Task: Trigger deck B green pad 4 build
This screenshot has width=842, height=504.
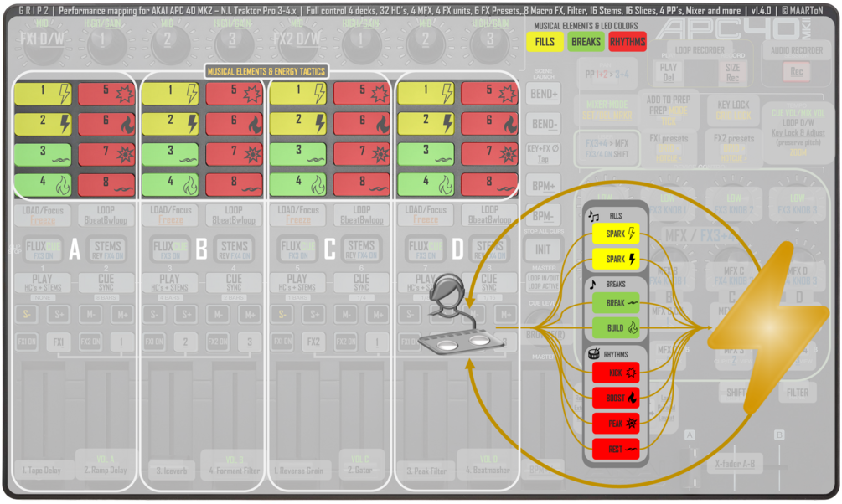Action: [x=170, y=185]
